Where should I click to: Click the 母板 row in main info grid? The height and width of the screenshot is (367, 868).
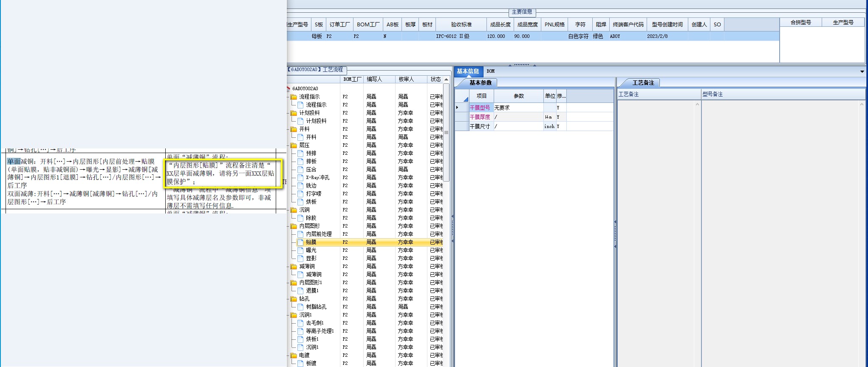[533, 37]
